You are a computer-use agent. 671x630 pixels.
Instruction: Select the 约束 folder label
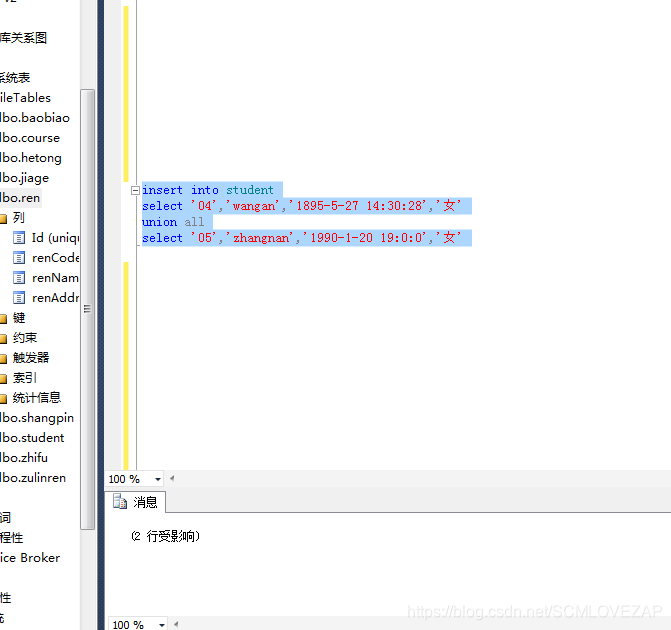click(25, 338)
